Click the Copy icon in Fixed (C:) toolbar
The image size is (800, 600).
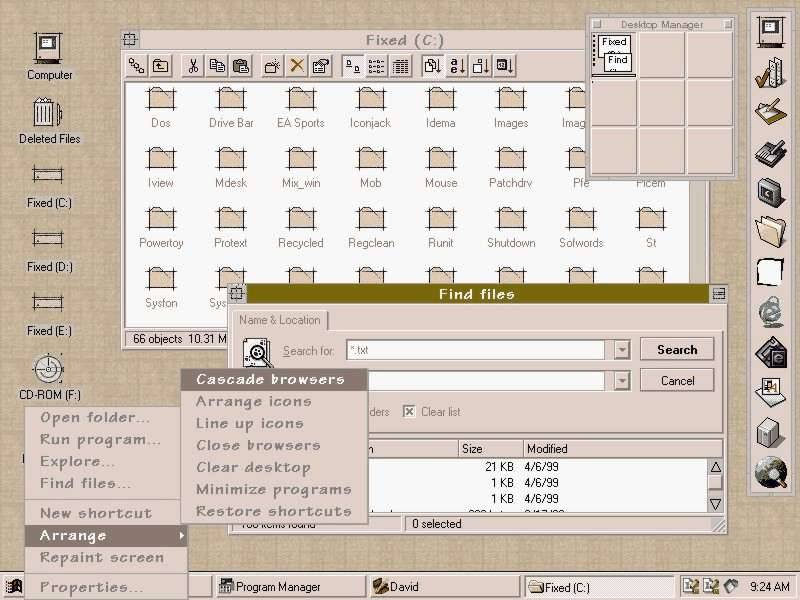pos(217,66)
